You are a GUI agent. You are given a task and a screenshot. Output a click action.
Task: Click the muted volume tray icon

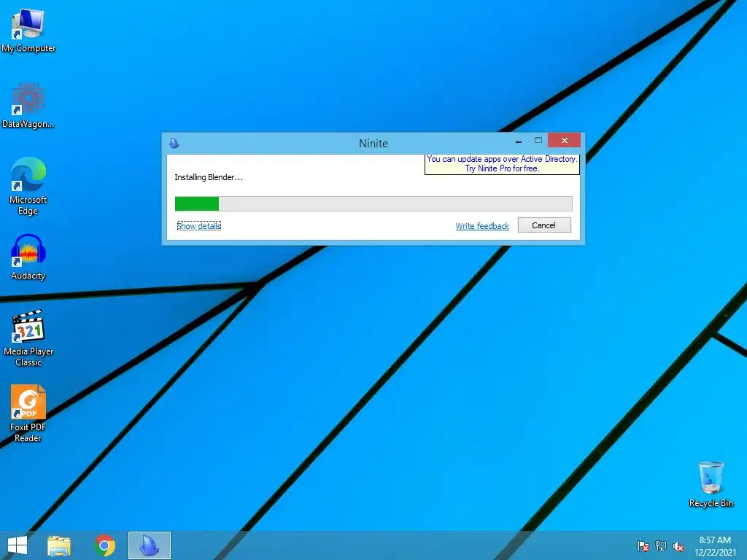[678, 545]
